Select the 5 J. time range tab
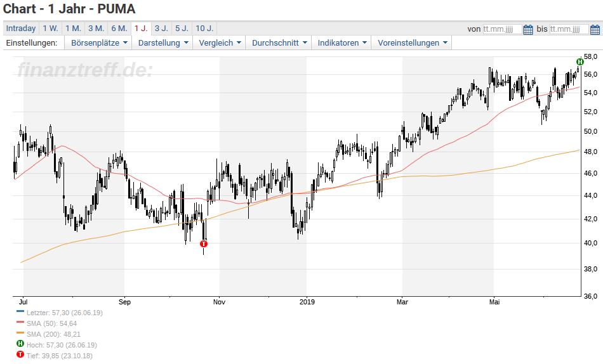Image resolution: width=603 pixels, height=364 pixels. [182, 29]
